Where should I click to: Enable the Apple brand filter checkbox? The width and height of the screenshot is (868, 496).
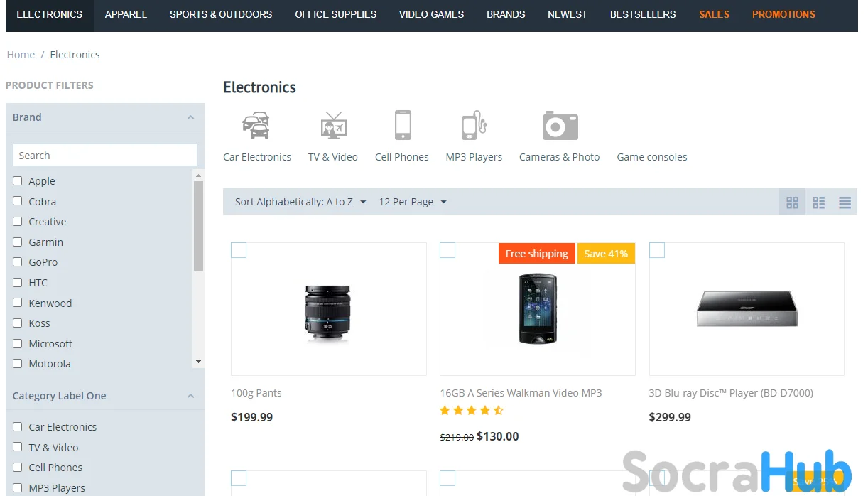pos(18,180)
